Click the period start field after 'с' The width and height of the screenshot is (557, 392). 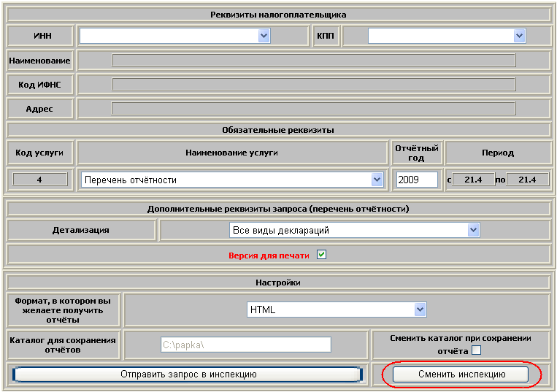tap(473, 180)
